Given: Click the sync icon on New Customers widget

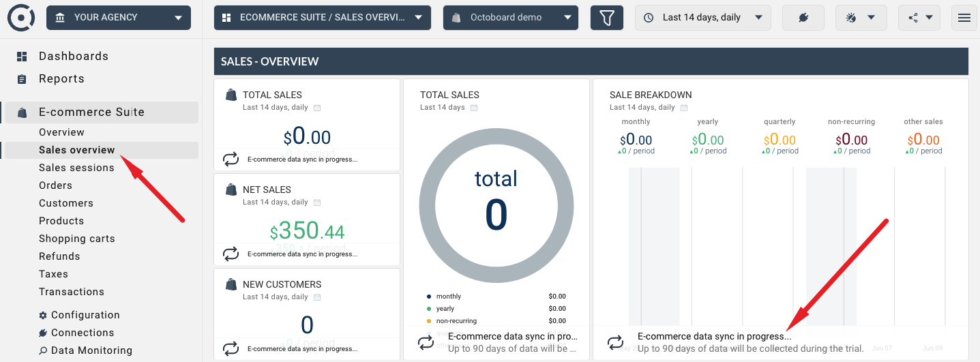Looking at the screenshot, I should pyautogui.click(x=231, y=348).
